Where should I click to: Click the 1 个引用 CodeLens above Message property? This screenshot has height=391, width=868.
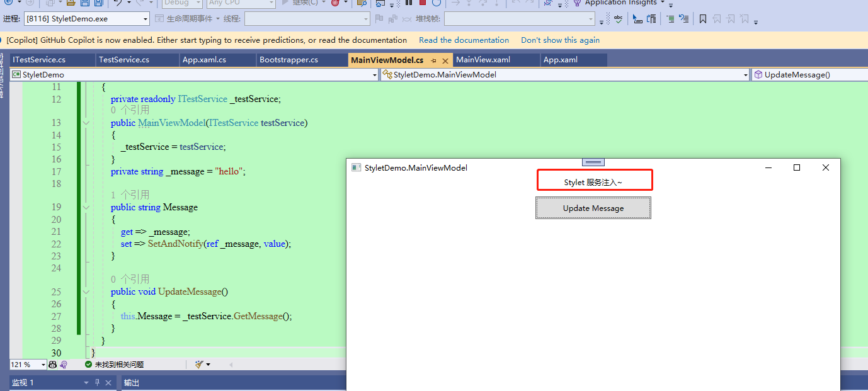pyautogui.click(x=130, y=195)
